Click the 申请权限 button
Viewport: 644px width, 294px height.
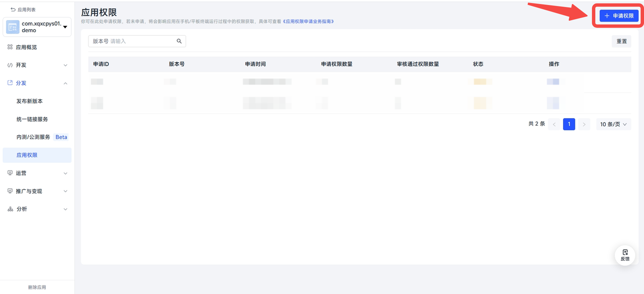click(x=619, y=16)
